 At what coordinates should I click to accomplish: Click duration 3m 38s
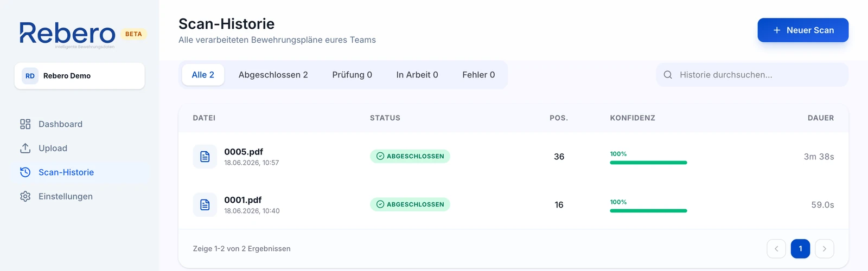tap(819, 157)
